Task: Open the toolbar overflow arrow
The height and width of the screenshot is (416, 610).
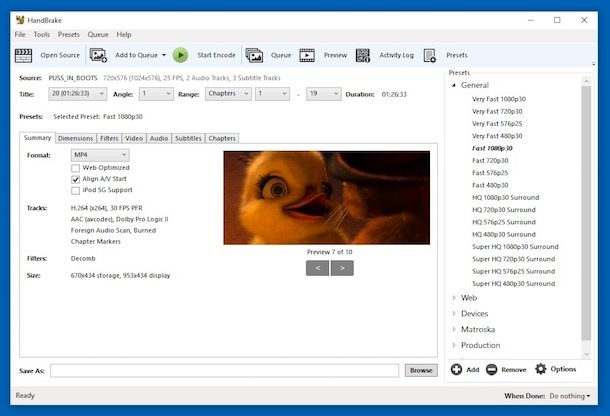Action: pyautogui.click(x=593, y=64)
